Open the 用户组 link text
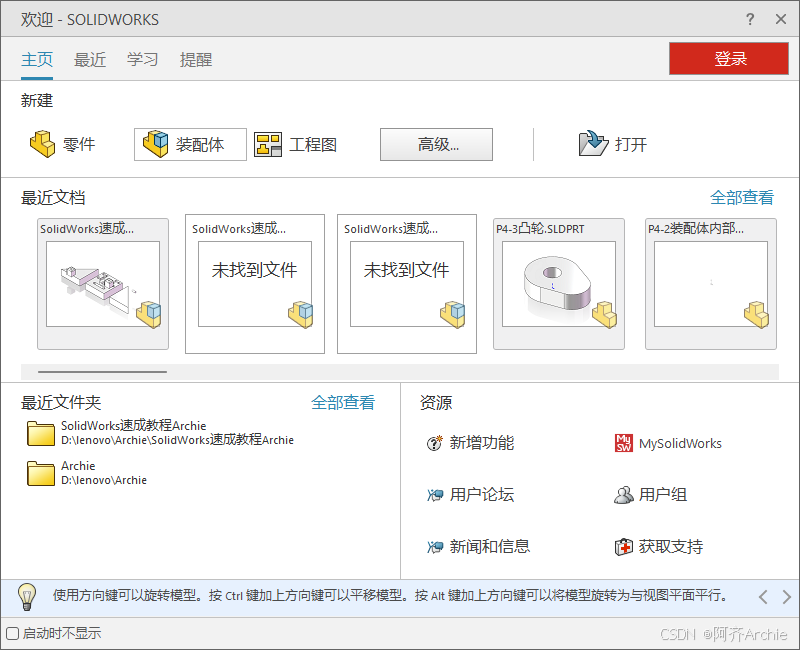The width and height of the screenshot is (800, 650). point(663,495)
